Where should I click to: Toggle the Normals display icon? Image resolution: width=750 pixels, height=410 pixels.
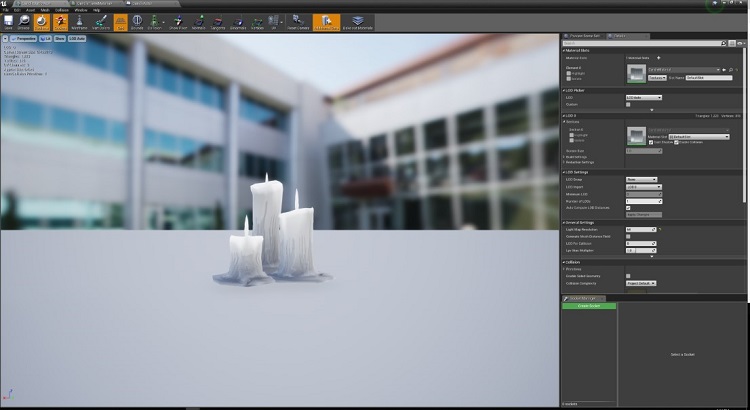199,21
